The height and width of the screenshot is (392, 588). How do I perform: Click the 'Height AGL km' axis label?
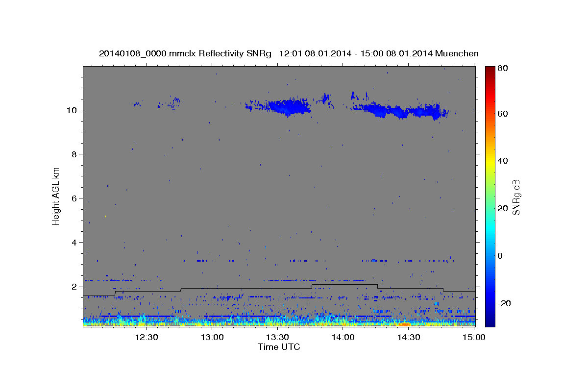pyautogui.click(x=56, y=196)
